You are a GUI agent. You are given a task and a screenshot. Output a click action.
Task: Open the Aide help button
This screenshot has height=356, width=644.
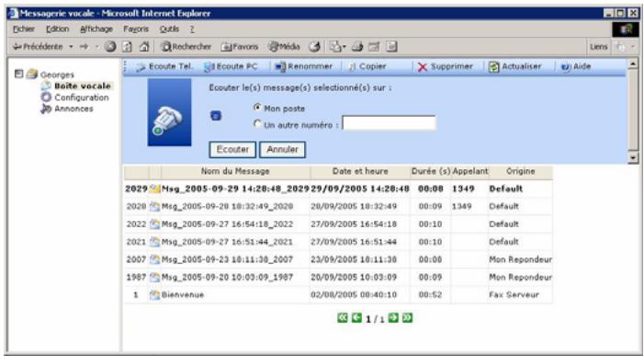pyautogui.click(x=576, y=66)
